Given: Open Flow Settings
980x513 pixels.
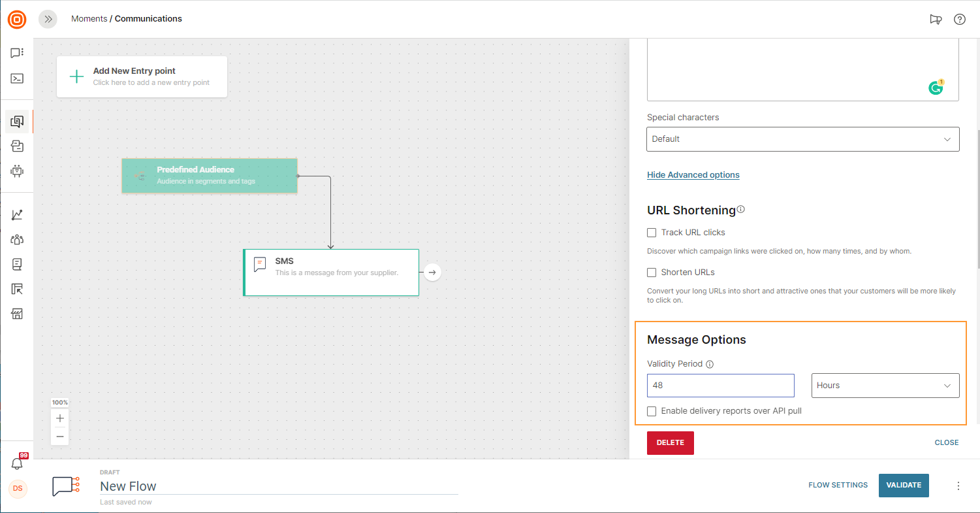Looking at the screenshot, I should pyautogui.click(x=838, y=485).
